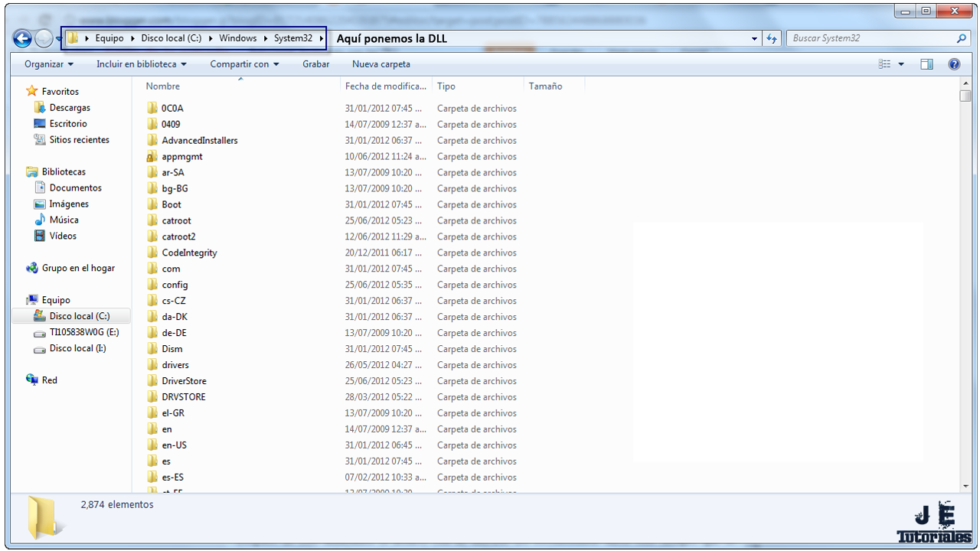Select Grupo en el hogar

(78, 269)
